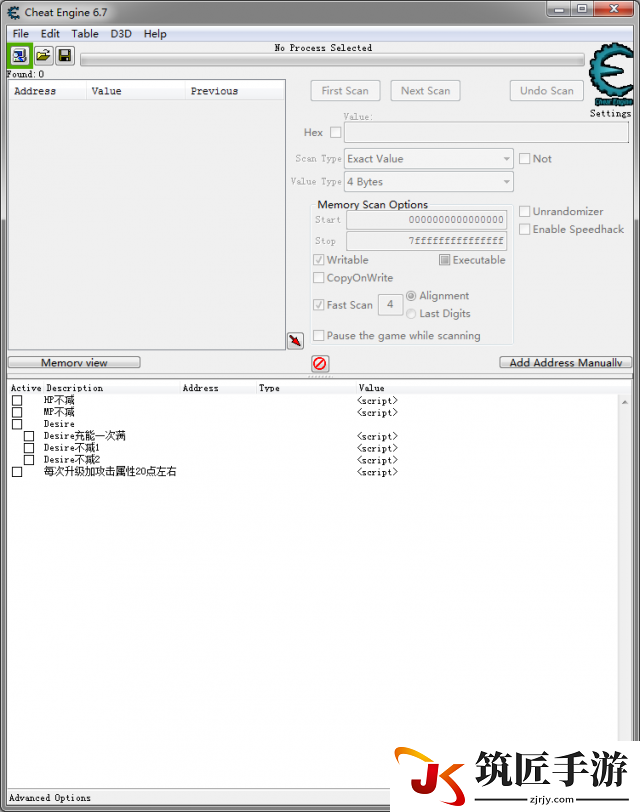Click the save floppy disk icon
Screen dimensions: 640x812
click(65, 55)
